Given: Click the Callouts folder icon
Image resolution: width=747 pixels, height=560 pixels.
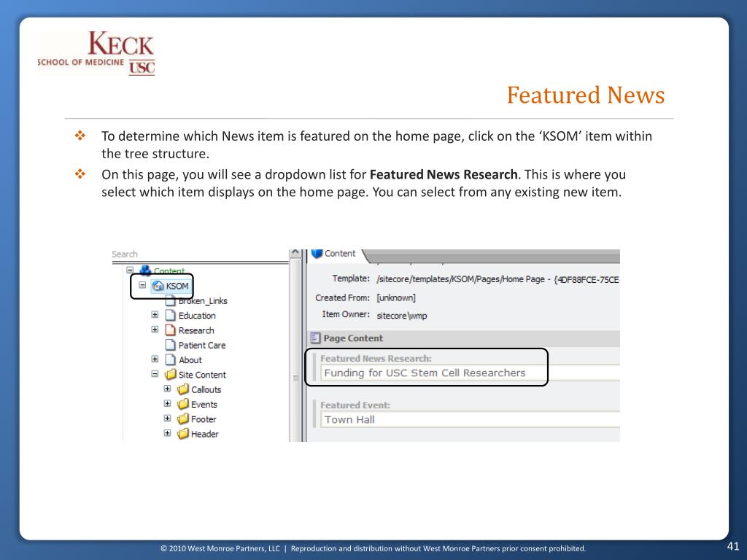Looking at the screenshot, I should [x=183, y=389].
